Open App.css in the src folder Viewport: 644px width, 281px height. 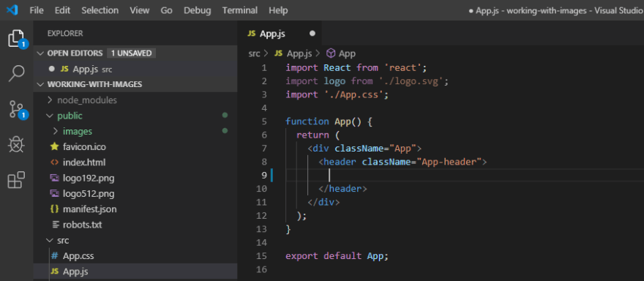135,256
